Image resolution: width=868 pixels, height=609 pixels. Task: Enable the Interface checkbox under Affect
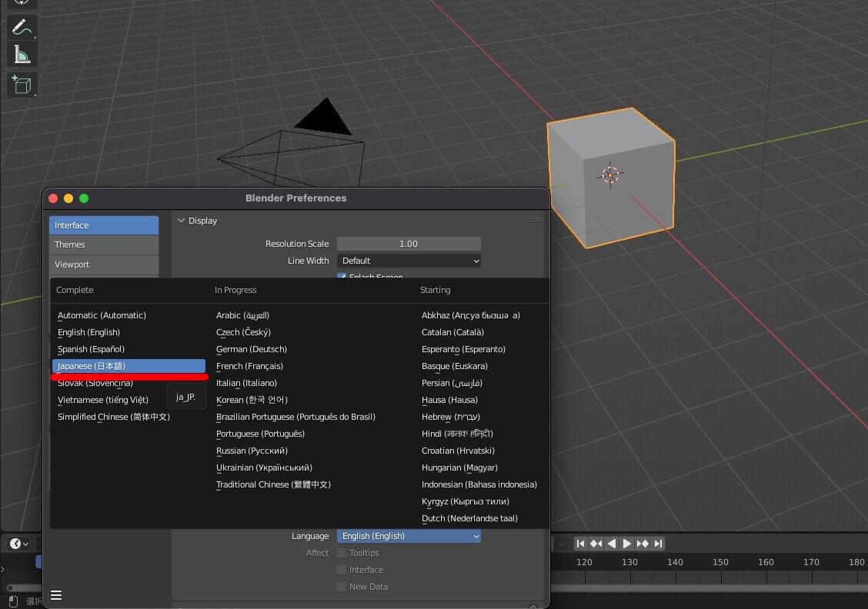pyautogui.click(x=341, y=569)
